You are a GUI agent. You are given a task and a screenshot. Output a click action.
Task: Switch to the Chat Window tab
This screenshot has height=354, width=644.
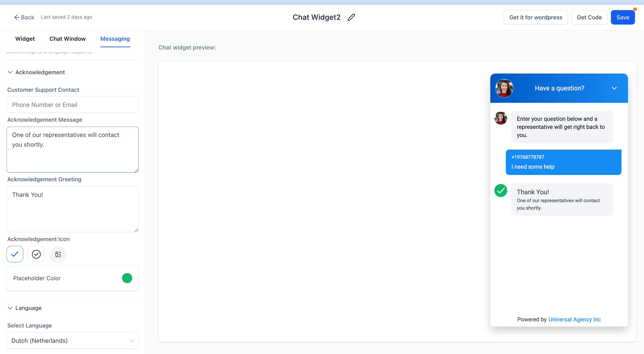click(67, 38)
